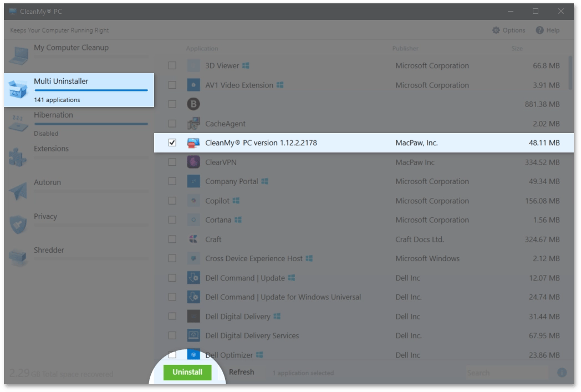Click the CacheAgent app icon
Screen dimensions: 581x392
click(x=193, y=124)
